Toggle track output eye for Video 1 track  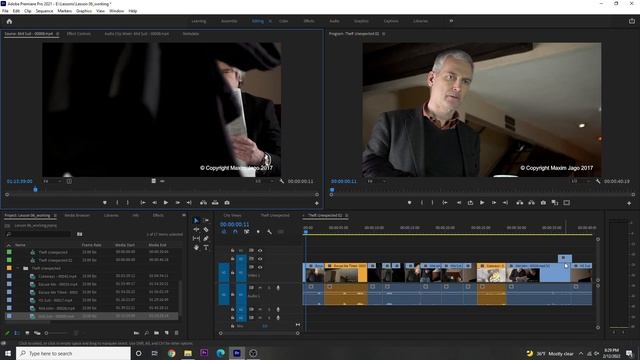[x=260, y=267]
